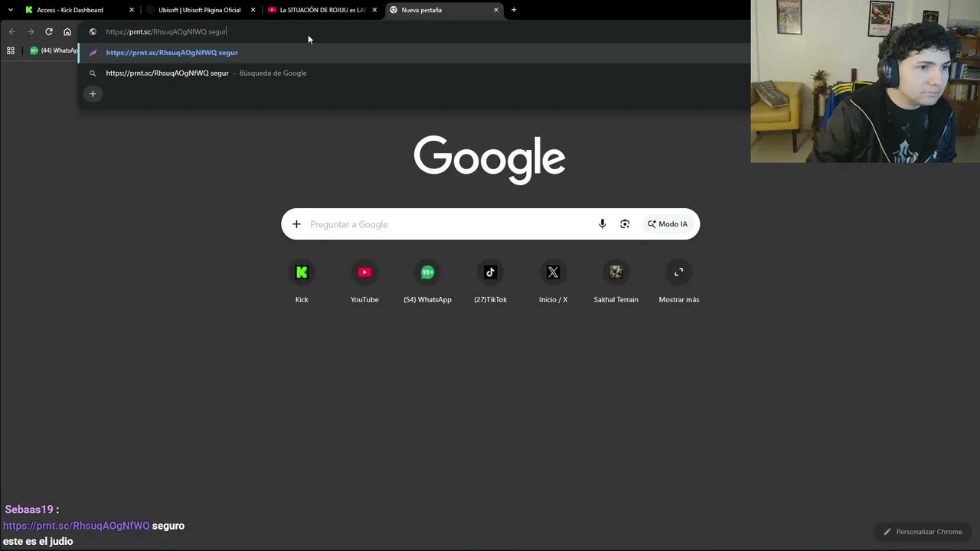Reload the current page

(x=49, y=31)
